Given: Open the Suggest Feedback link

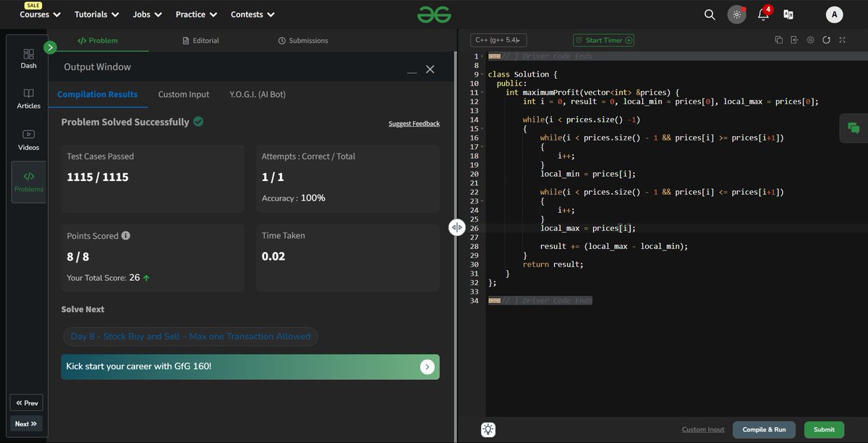Looking at the screenshot, I should pos(414,124).
